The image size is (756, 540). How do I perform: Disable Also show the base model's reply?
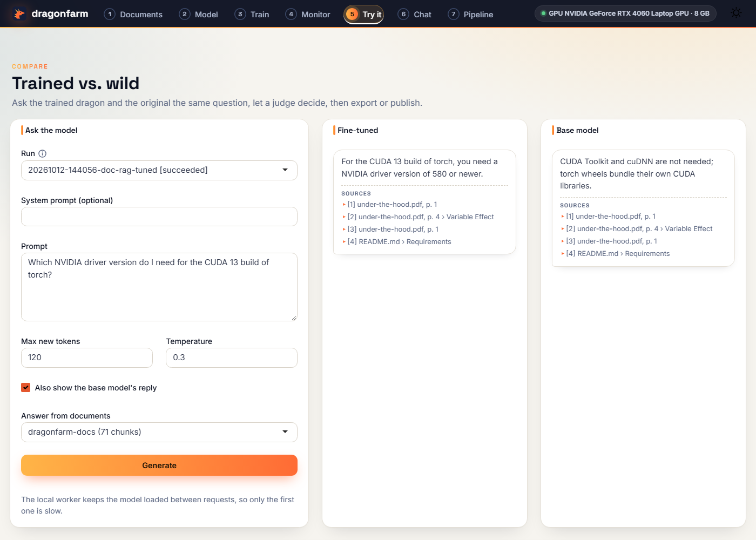click(x=26, y=388)
